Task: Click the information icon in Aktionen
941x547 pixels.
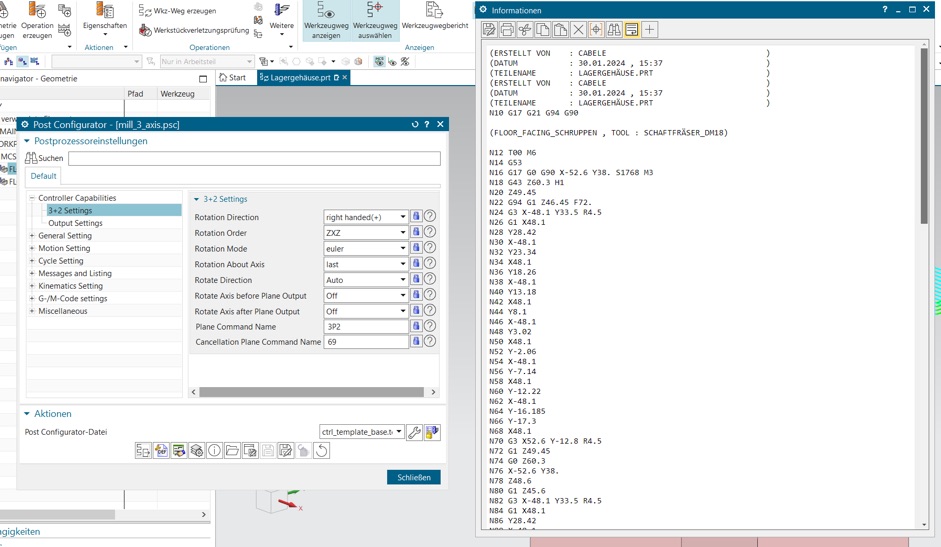Action: tap(214, 450)
